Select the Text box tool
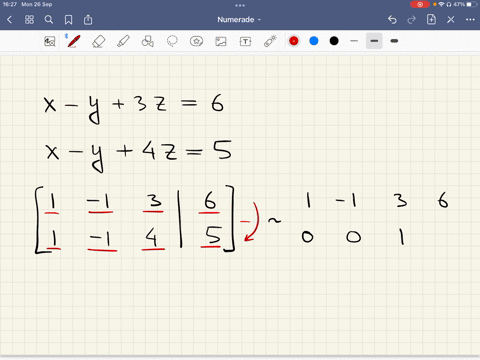 point(245,41)
